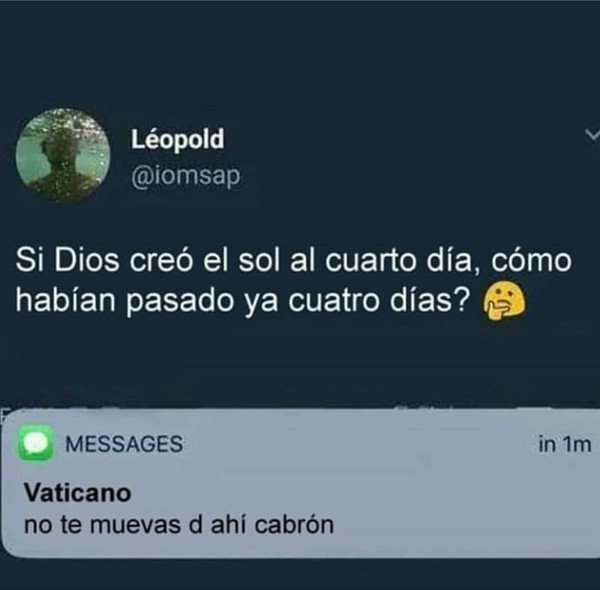
Task: Click the tweet line 'habían pasado ya cuatro días?'
Action: (x=242, y=301)
